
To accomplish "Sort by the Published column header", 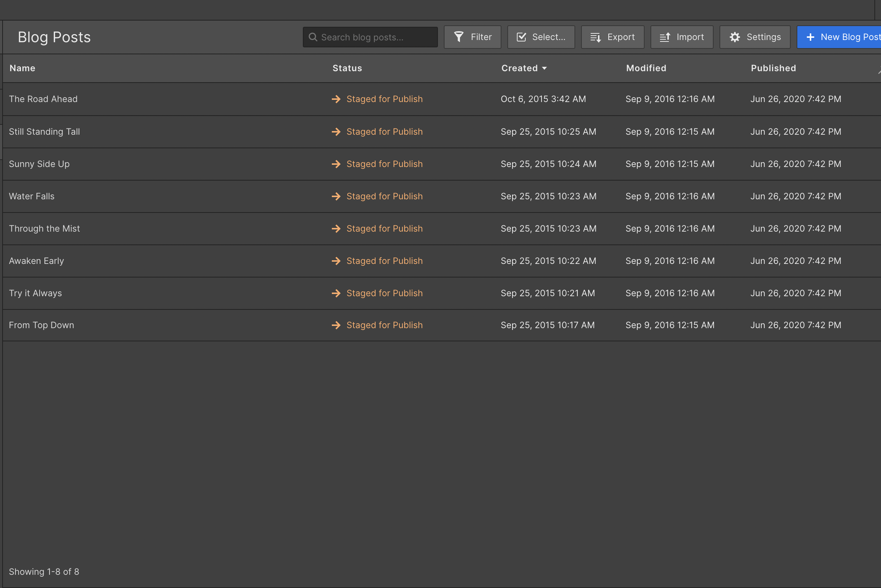I will 773,68.
